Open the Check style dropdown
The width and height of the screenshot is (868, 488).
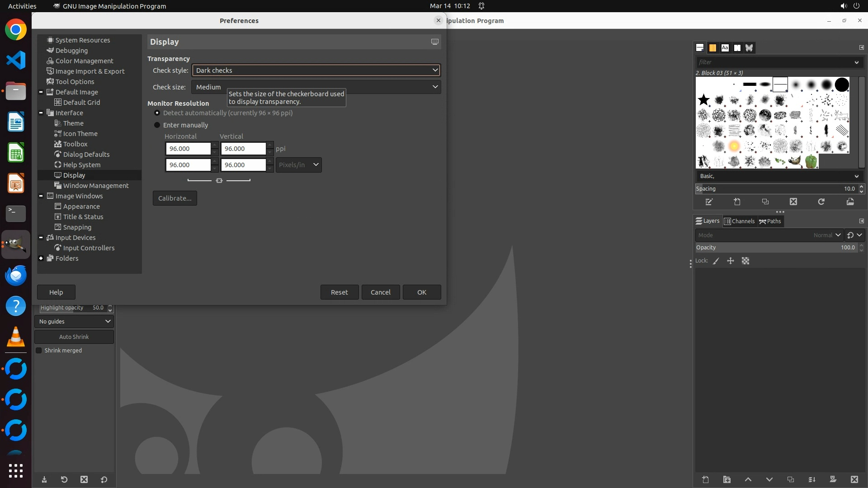[x=316, y=70]
